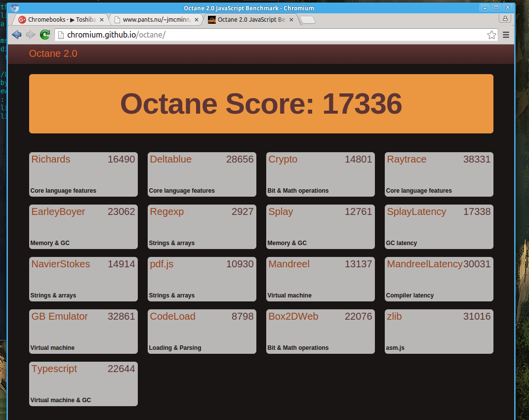This screenshot has width=529, height=420.
Task: Reload the Octane page
Action: (45, 35)
